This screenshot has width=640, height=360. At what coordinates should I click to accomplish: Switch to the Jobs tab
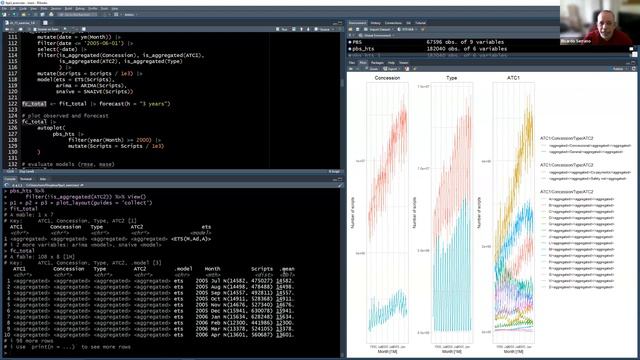click(x=42, y=179)
